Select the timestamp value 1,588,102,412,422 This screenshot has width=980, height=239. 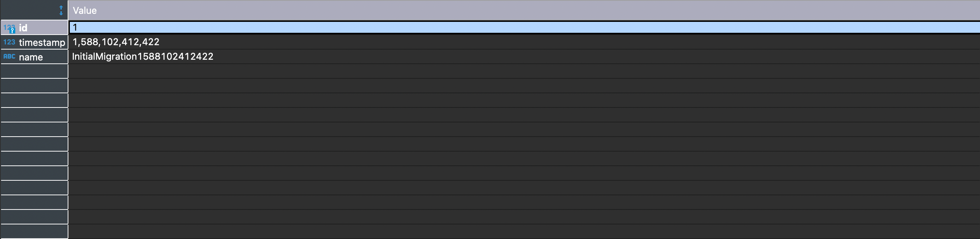point(116,42)
